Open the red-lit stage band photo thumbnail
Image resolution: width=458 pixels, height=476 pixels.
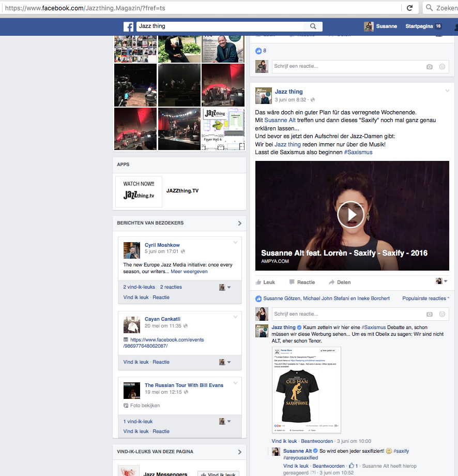[223, 85]
